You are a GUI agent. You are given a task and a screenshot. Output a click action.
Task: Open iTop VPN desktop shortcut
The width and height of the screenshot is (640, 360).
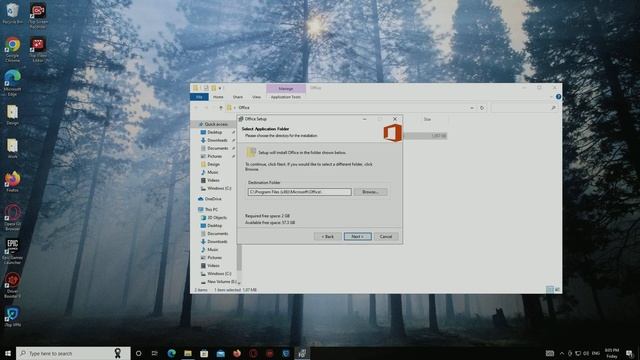[x=12, y=317]
